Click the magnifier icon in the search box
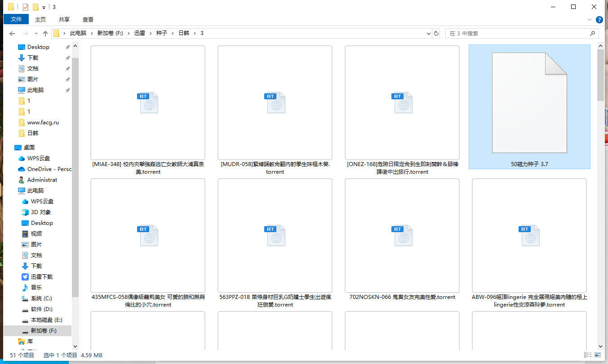This screenshot has width=608, height=364. [593, 34]
